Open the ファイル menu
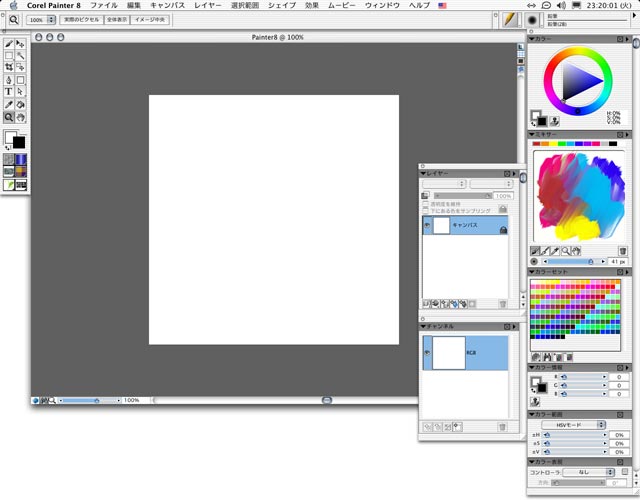 click(x=104, y=5)
